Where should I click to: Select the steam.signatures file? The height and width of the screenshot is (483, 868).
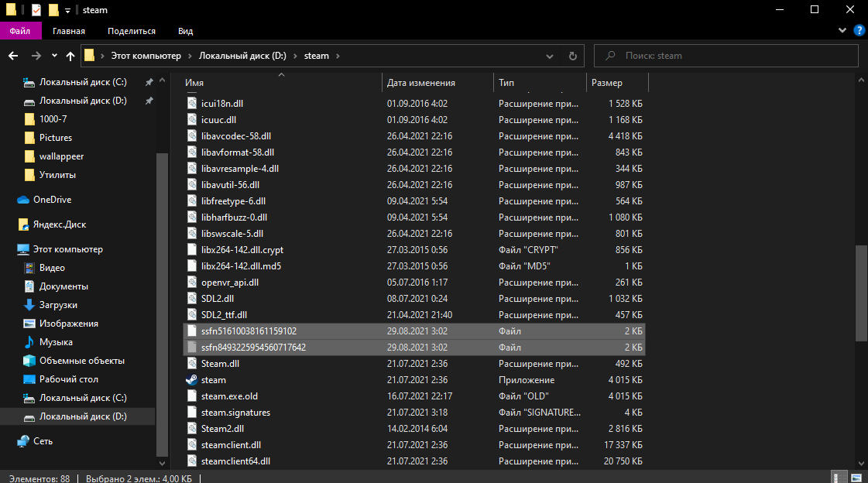(x=414, y=413)
